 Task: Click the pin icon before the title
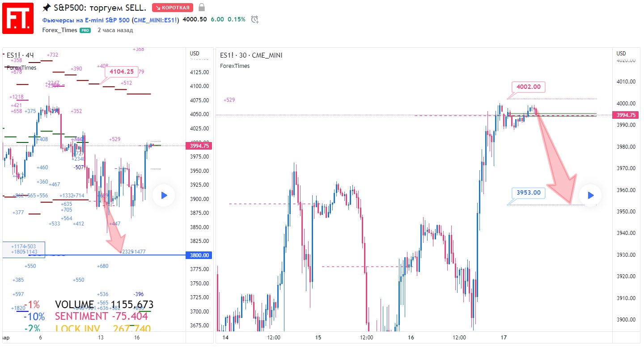point(46,8)
